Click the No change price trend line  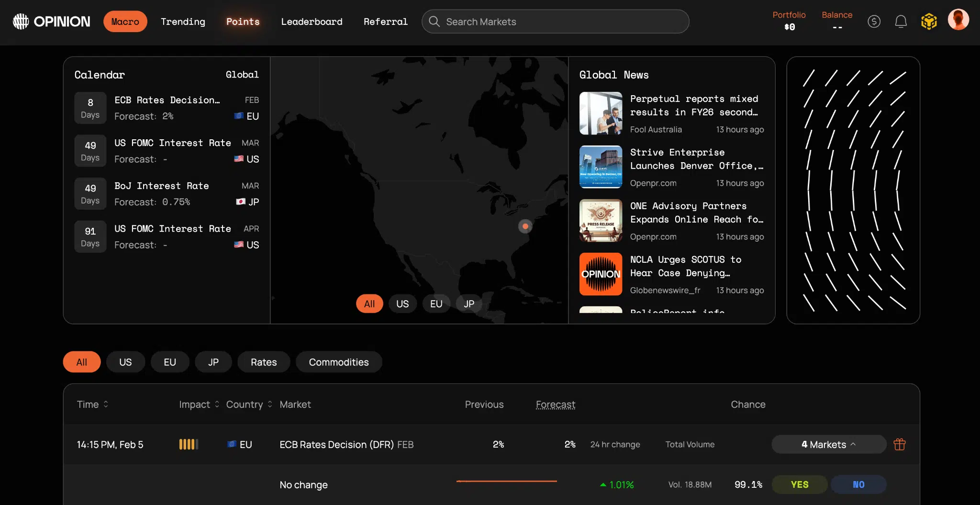tap(506, 481)
